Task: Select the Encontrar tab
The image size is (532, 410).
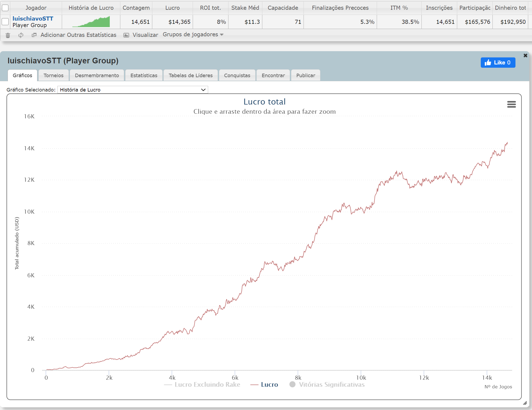Action: click(273, 75)
